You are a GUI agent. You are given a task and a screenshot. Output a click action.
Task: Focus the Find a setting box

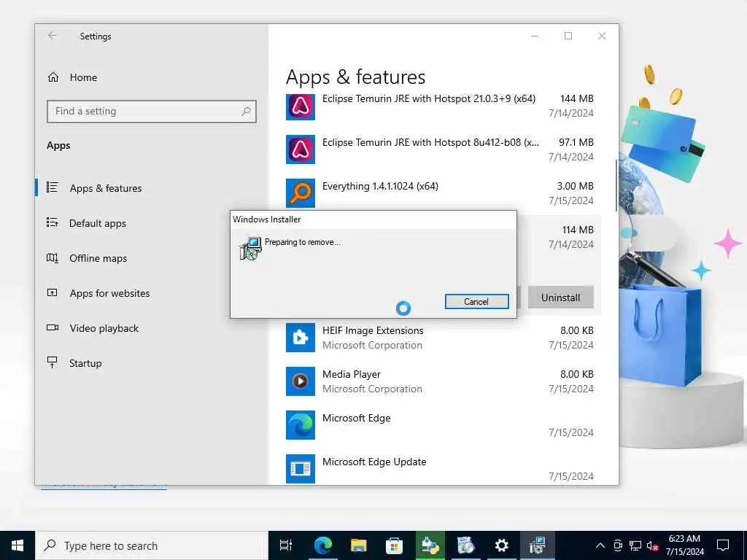click(x=152, y=112)
